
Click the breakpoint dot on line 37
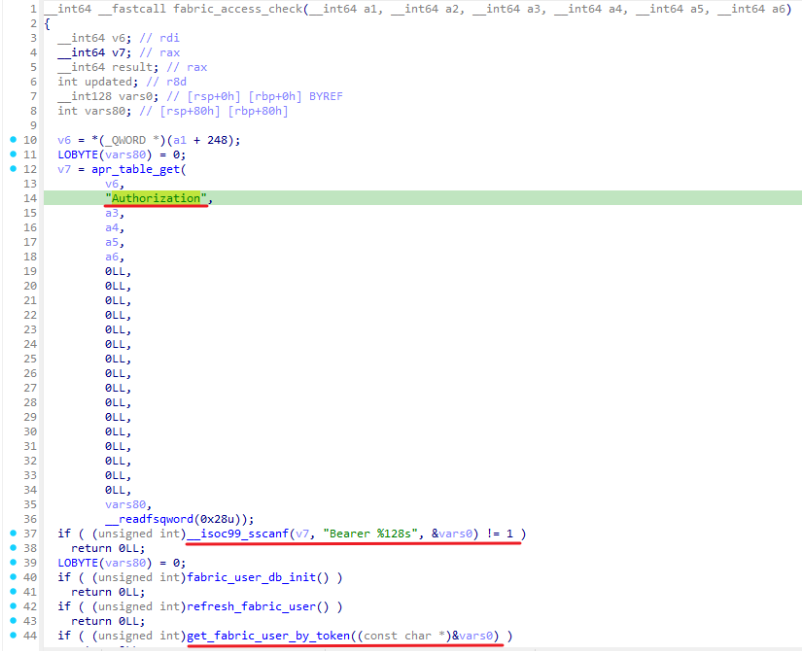13,533
